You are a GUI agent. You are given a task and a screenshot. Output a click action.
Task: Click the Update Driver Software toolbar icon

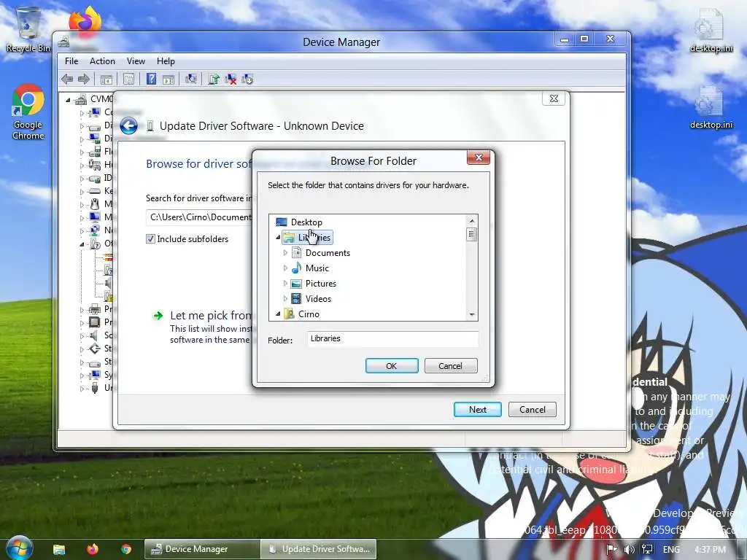tap(214, 79)
